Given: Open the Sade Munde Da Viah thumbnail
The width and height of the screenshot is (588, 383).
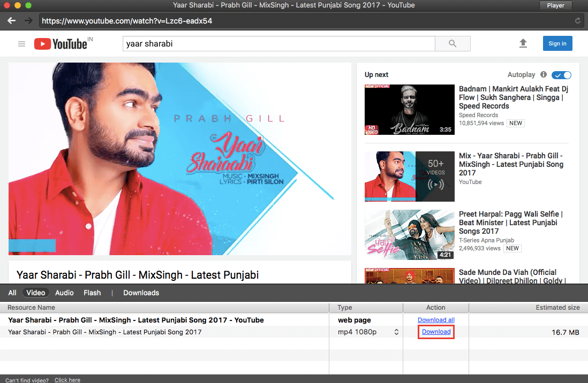Looking at the screenshot, I should 410,276.
